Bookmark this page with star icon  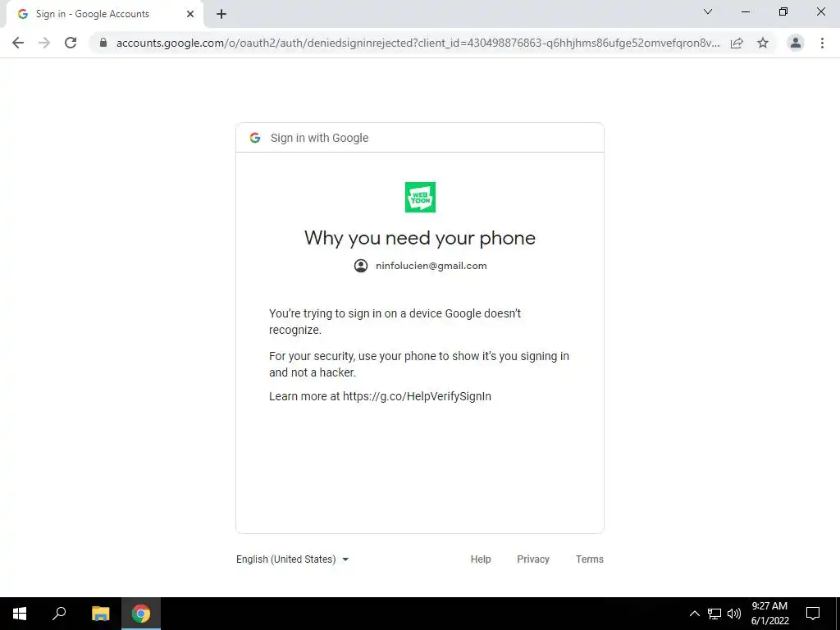click(763, 43)
